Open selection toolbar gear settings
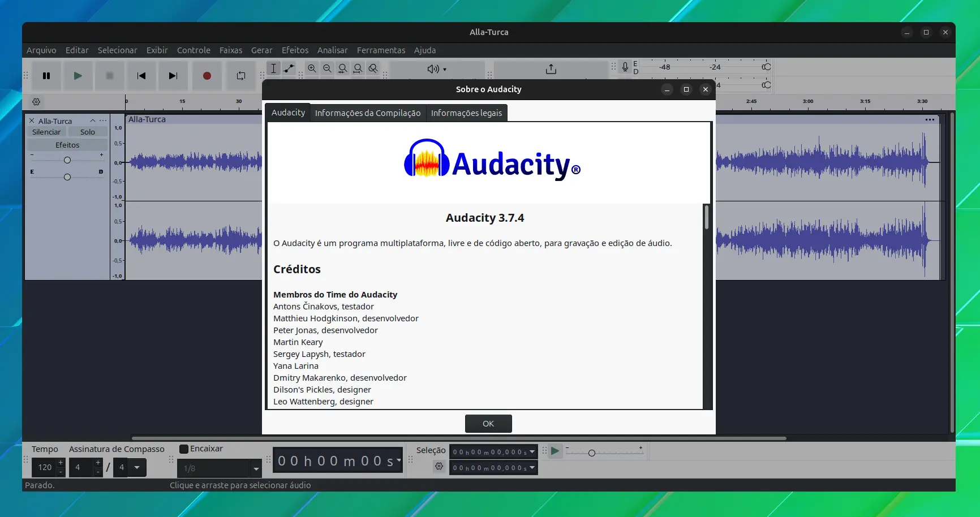The width and height of the screenshot is (980, 517). point(439,466)
